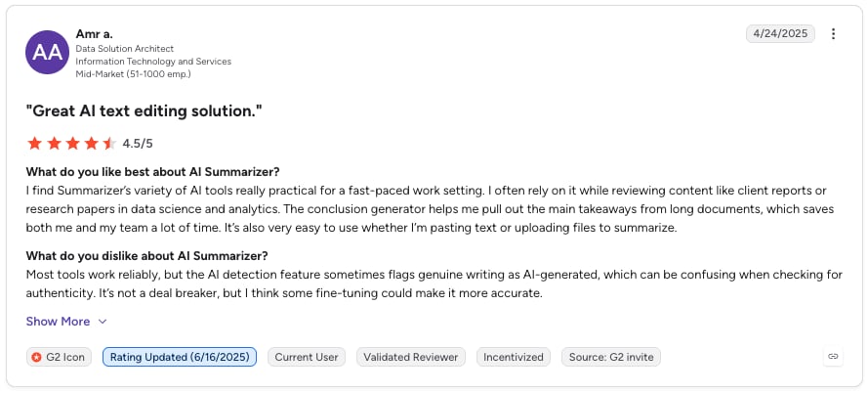868x393 pixels.
Task: Click the purple AA avatar
Action: [47, 52]
